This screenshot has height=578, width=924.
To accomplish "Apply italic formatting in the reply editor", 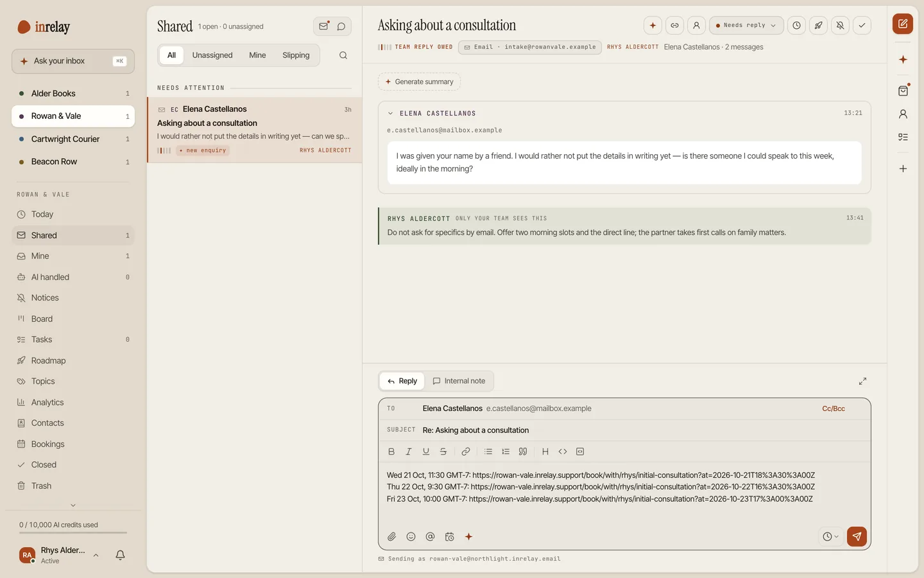I will click(409, 451).
